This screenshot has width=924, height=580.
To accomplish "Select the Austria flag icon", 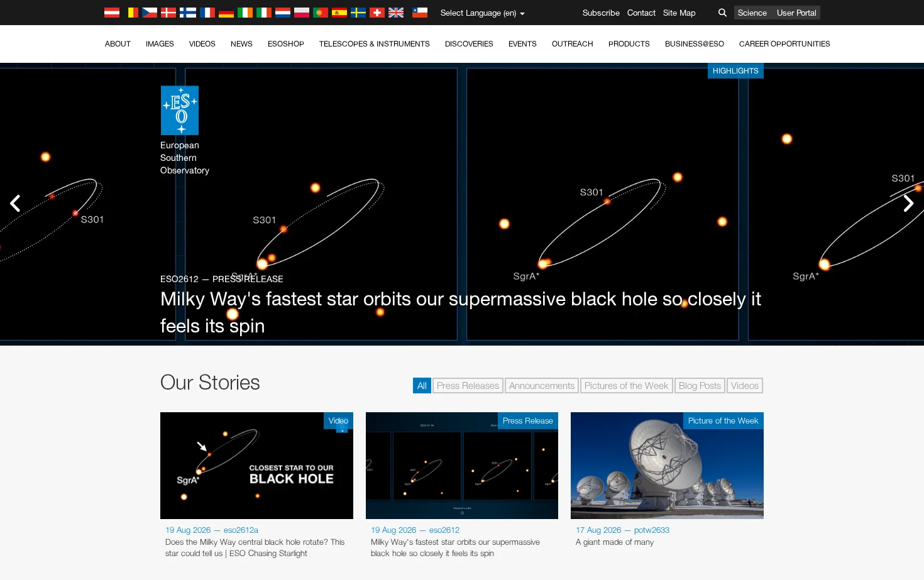I will (x=112, y=13).
